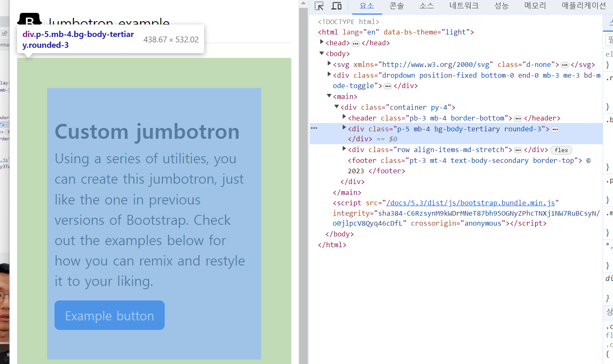The image size is (613, 364).
Task: Toggle the device toolbar icon
Action: [336, 6]
